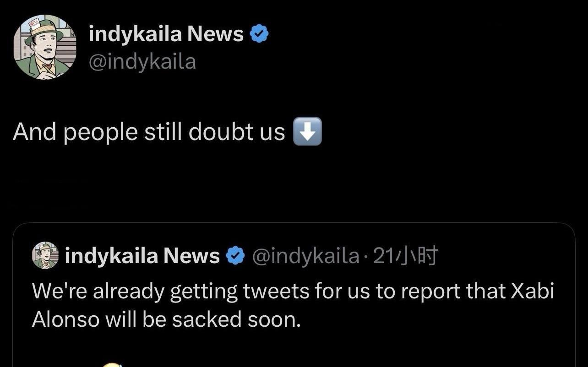Viewport: 588px width, 367px height.
Task: Click the down arrow emoji in the tweet
Action: [307, 132]
